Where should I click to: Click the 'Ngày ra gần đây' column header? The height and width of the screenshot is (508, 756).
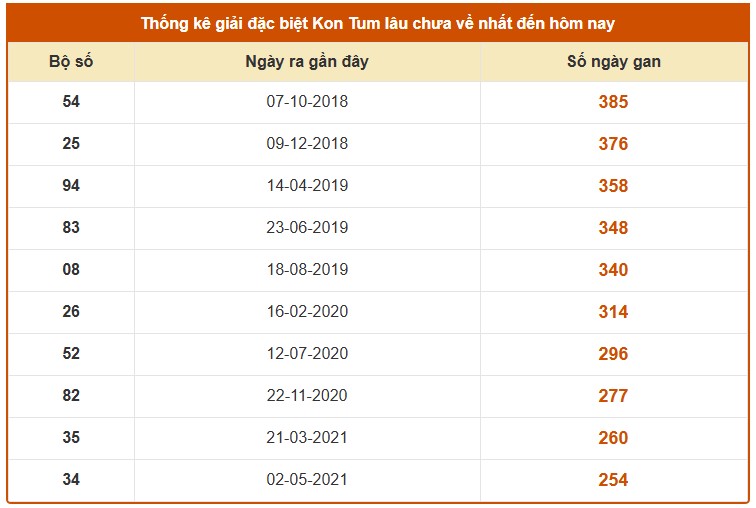[307, 62]
